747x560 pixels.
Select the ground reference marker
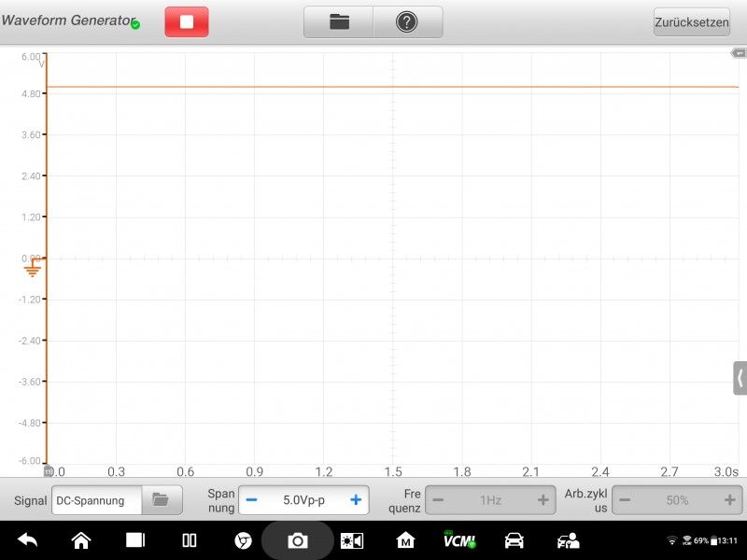tap(33, 270)
